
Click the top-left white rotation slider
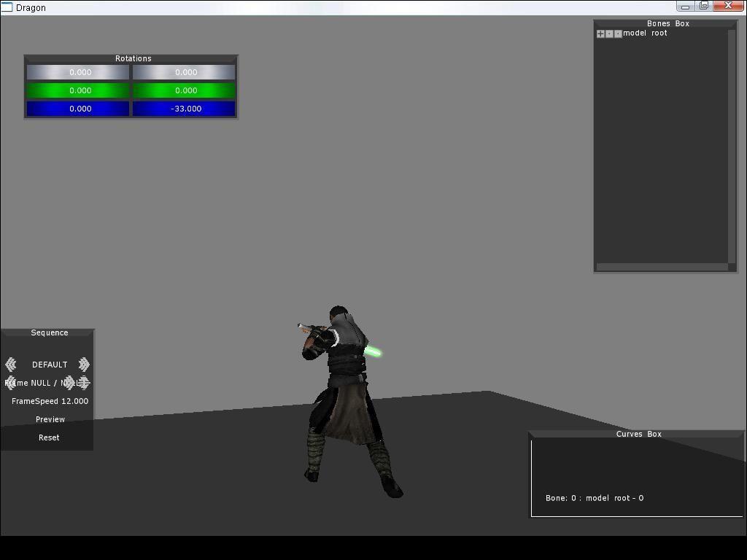pos(78,72)
